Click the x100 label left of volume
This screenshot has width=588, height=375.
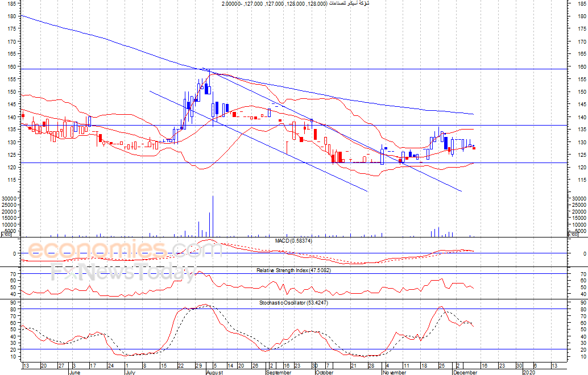coord(5,234)
